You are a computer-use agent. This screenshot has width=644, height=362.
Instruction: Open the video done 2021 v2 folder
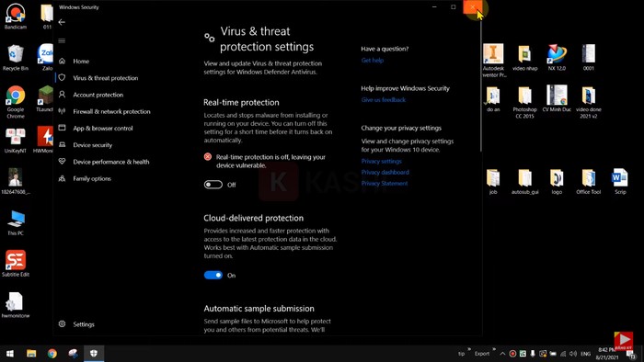coord(589,102)
